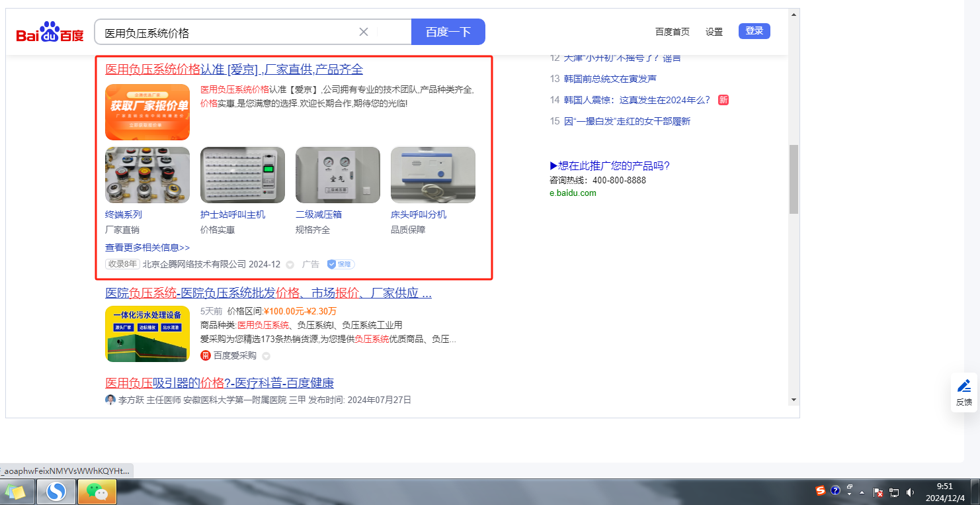
Task: Open ad title 医用负压系统价格认准[爱京]
Action: tap(234, 69)
